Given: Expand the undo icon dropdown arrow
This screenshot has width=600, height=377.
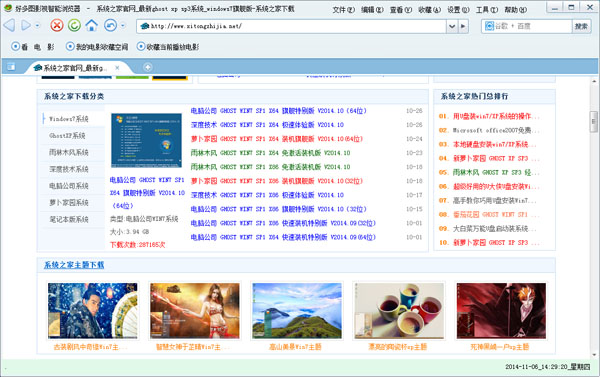Looking at the screenshot, I should [x=123, y=26].
